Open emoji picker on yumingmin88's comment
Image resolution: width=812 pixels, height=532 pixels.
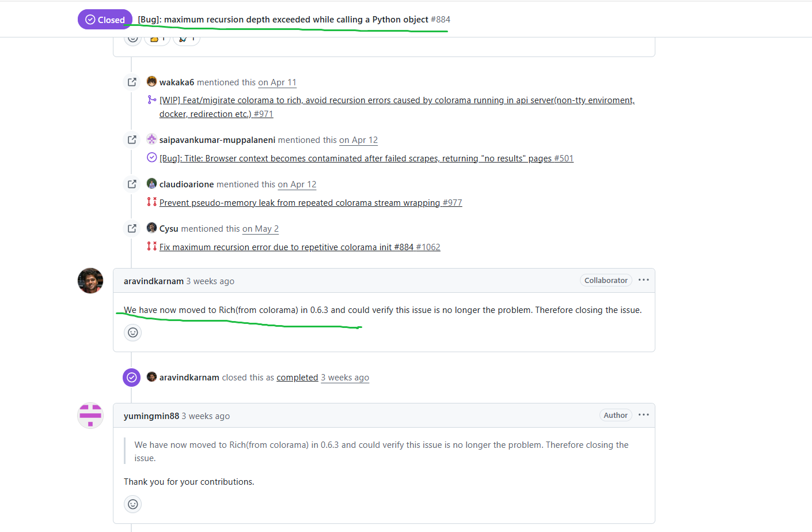pos(132,504)
